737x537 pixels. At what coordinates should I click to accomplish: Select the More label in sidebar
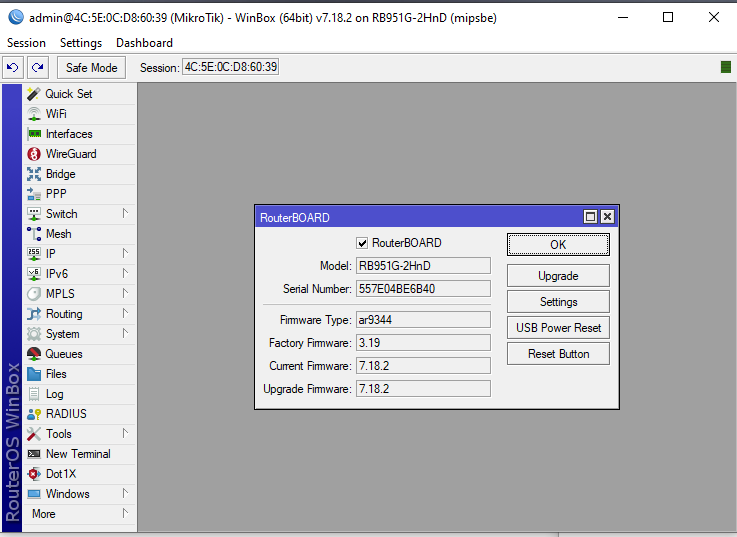[x=44, y=514]
